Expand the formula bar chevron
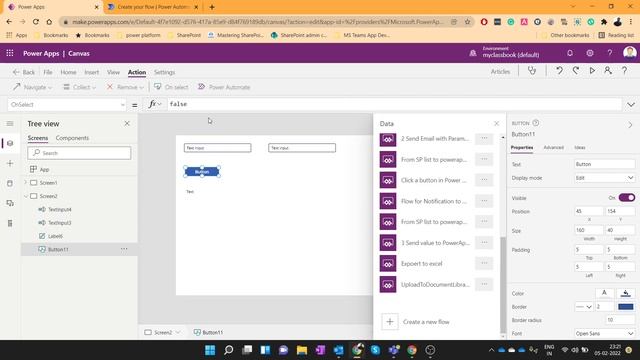 click(631, 105)
